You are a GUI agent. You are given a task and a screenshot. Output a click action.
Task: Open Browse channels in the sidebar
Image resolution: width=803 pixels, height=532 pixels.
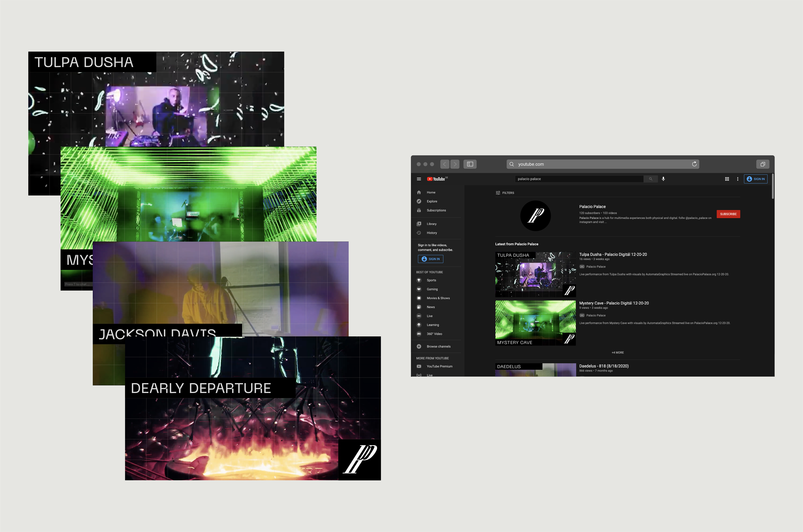coord(438,346)
